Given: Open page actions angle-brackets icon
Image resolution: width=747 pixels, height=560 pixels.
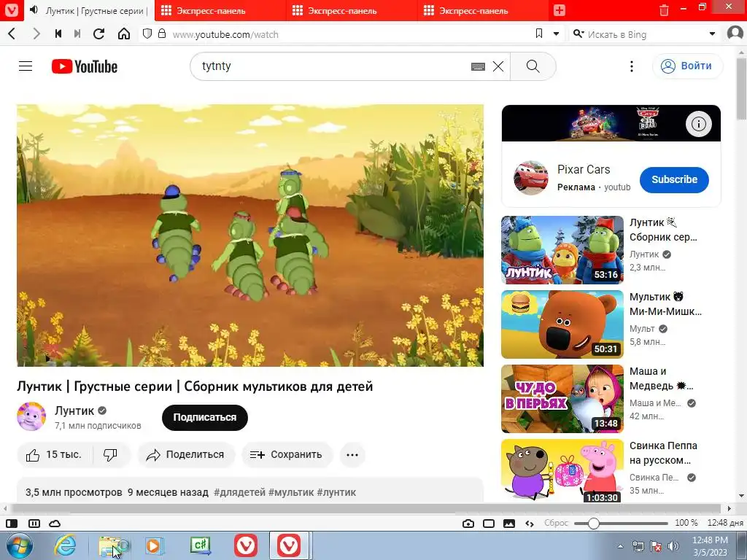Looking at the screenshot, I should pyautogui.click(x=530, y=524).
